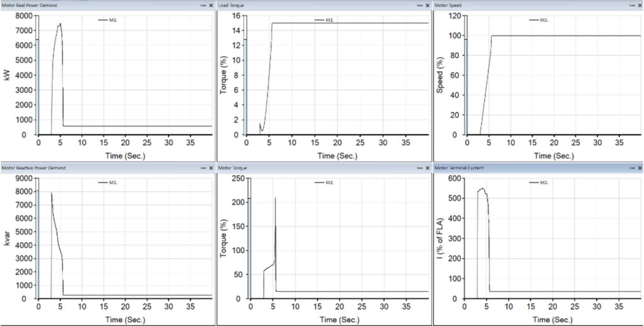644x326 pixels.
Task: Close the Motor Real Power Demand plot
Action: coord(210,6)
